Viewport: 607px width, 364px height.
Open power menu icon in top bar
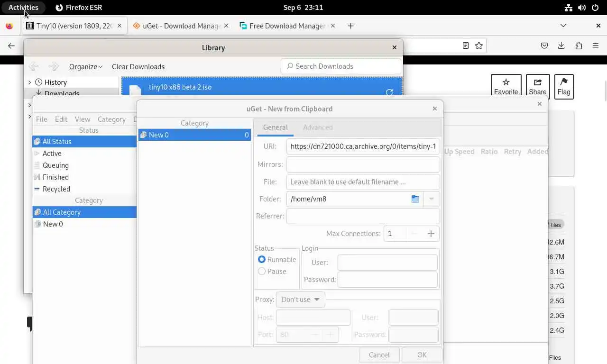595,8
